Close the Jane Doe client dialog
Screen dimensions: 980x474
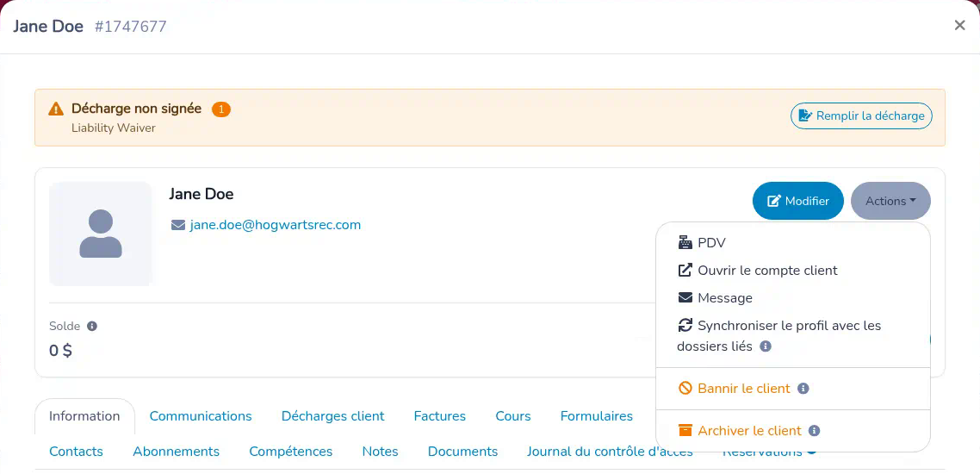click(960, 25)
